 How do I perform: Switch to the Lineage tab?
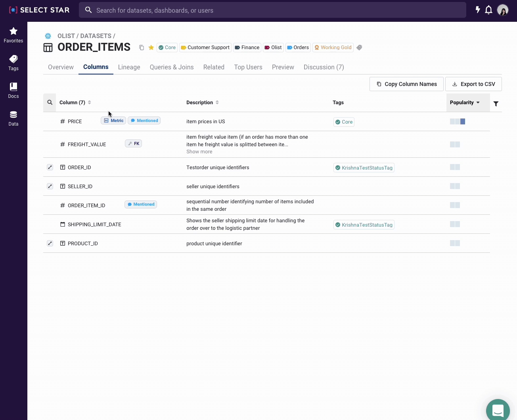tap(129, 67)
